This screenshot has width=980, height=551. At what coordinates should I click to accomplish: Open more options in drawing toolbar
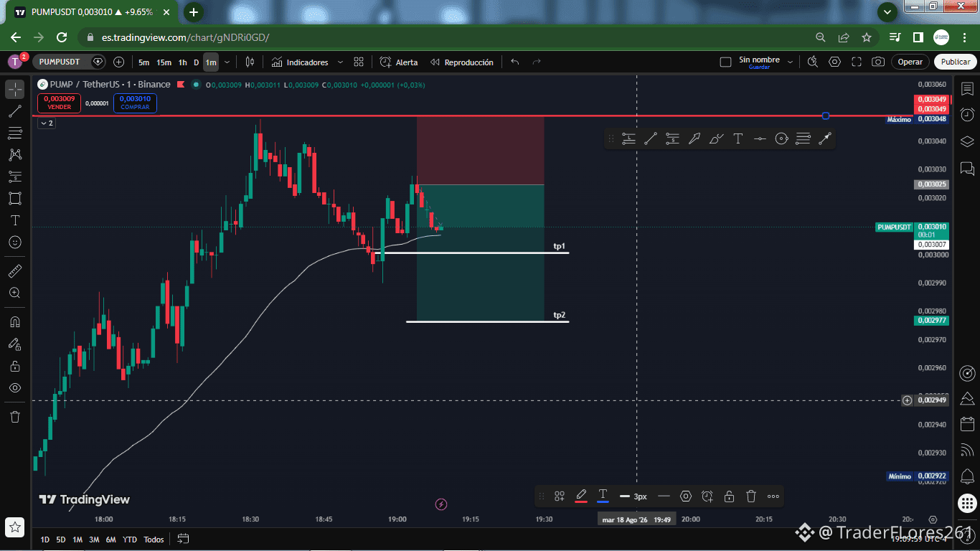pos(773,496)
